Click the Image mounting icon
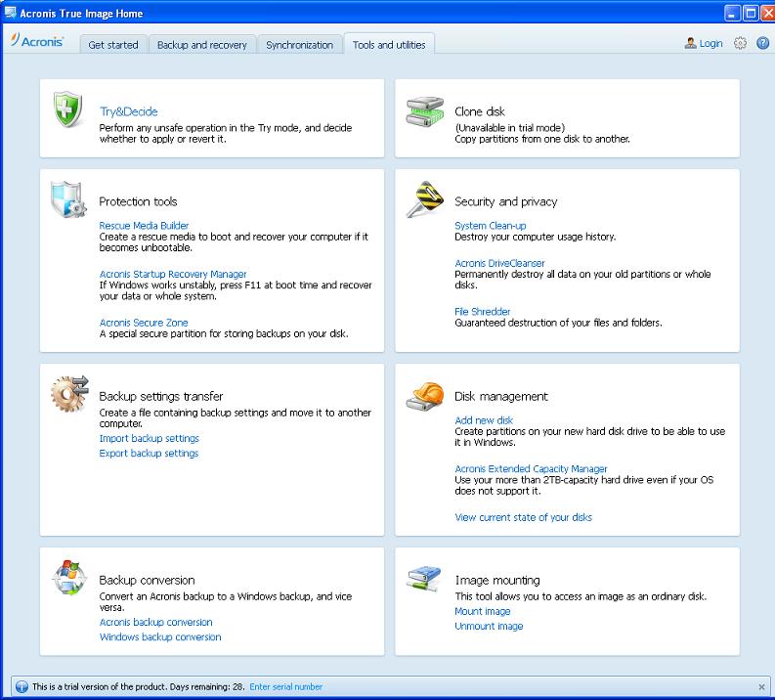This screenshot has width=775, height=700. [x=424, y=578]
